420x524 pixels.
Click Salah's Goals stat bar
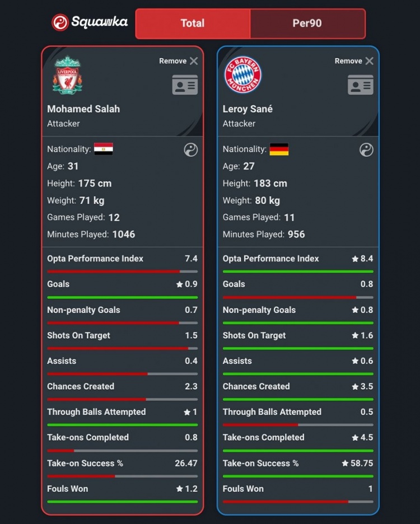click(x=122, y=297)
